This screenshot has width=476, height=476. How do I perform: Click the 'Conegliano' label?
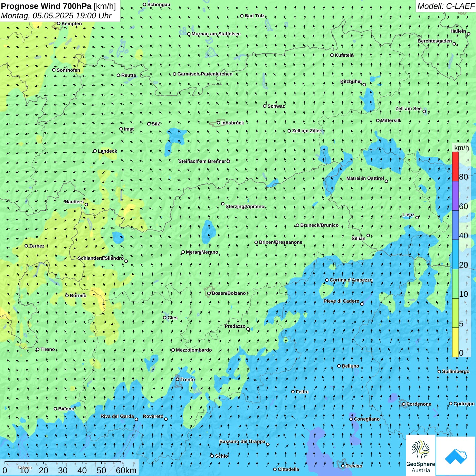click(367, 419)
